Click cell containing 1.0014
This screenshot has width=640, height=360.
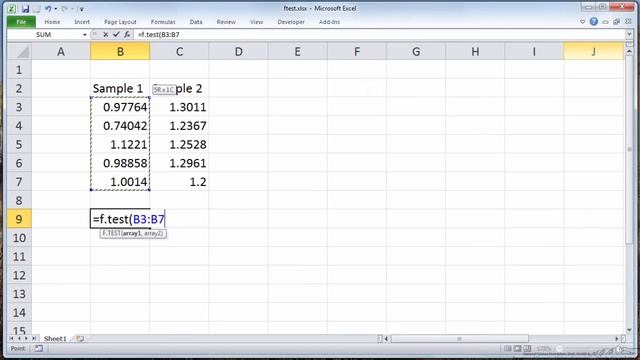[120, 182]
